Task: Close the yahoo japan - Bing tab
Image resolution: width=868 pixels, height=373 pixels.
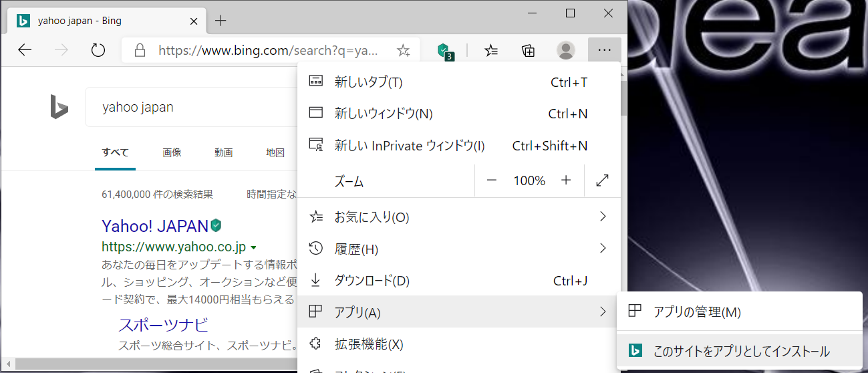Action: pyautogui.click(x=194, y=21)
